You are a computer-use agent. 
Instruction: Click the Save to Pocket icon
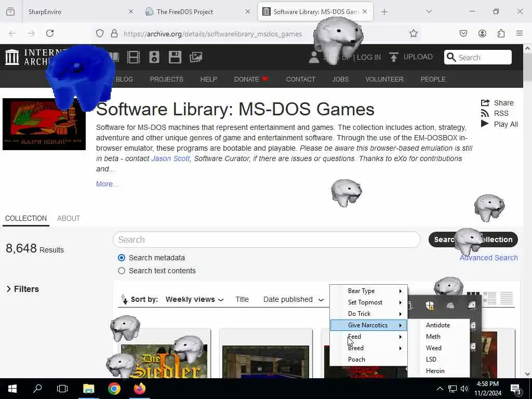pos(463,33)
